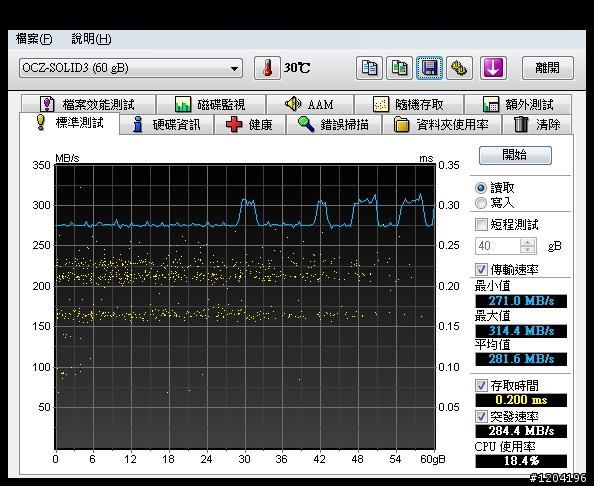Screen dimensions: 594x486
Task: Open the 說明(H) menu
Action: (x=91, y=39)
